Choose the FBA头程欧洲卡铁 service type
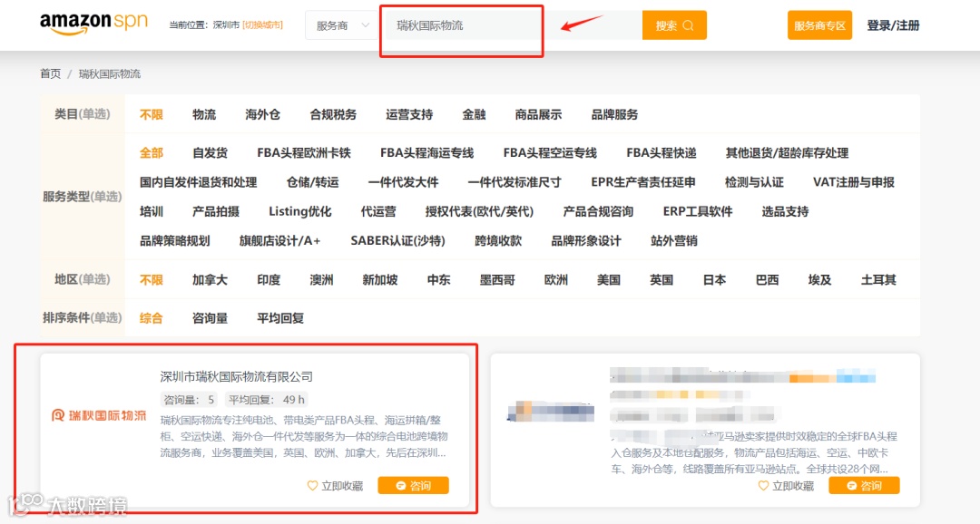This screenshot has width=980, height=524. [304, 152]
